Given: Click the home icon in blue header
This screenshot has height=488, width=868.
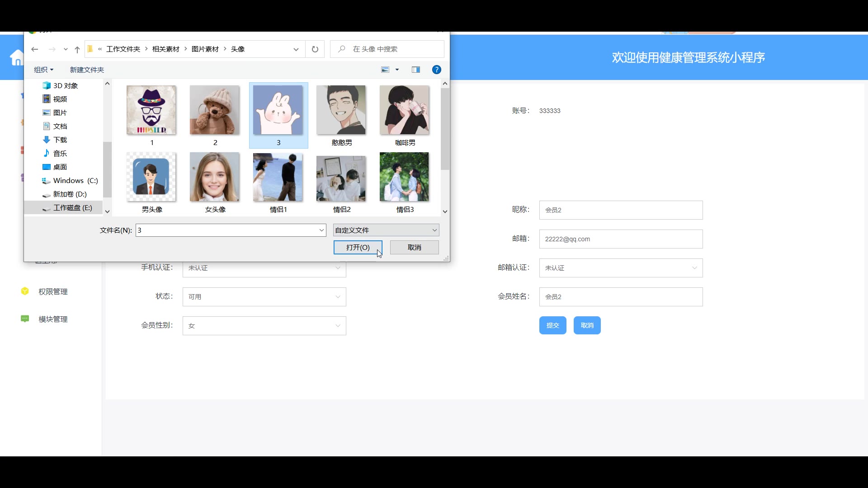Looking at the screenshot, I should pyautogui.click(x=17, y=58).
